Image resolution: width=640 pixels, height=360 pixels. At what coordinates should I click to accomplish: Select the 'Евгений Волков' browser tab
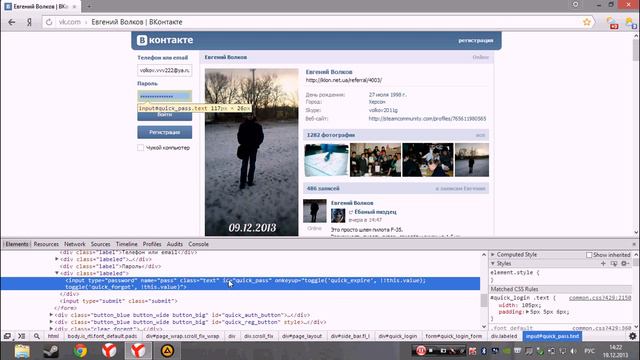tap(40, 7)
